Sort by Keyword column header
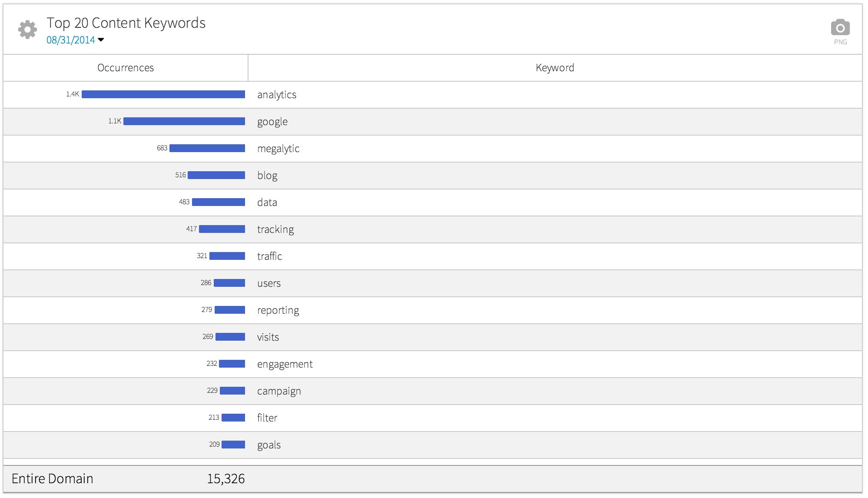 (555, 68)
